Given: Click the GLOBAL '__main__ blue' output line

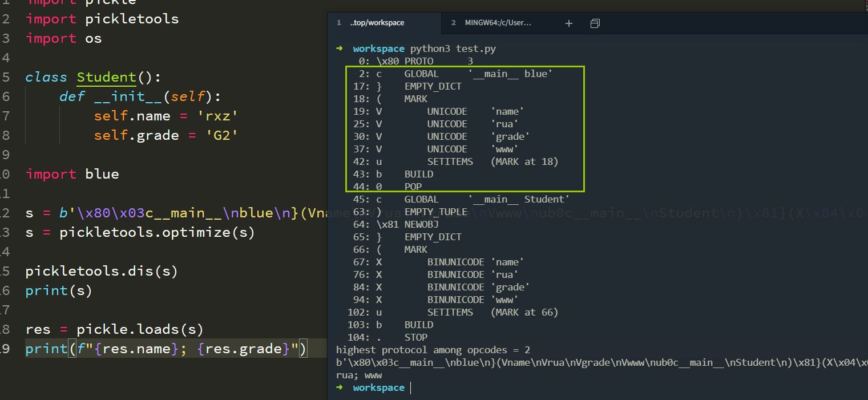Looking at the screenshot, I should 478,74.
